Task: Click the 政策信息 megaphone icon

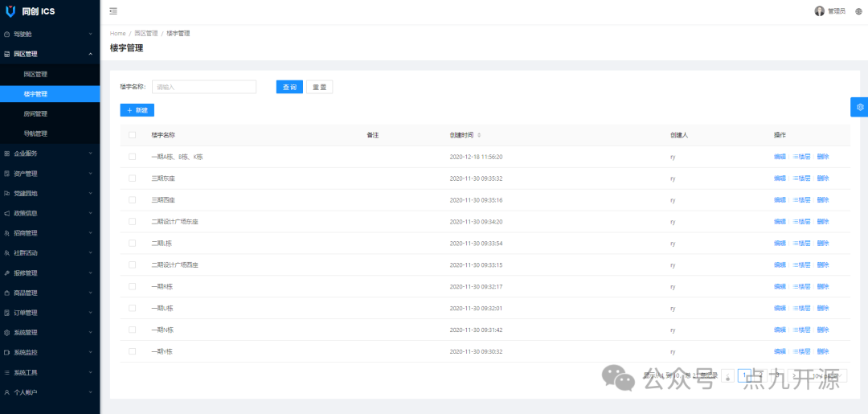Action: pyautogui.click(x=6, y=213)
